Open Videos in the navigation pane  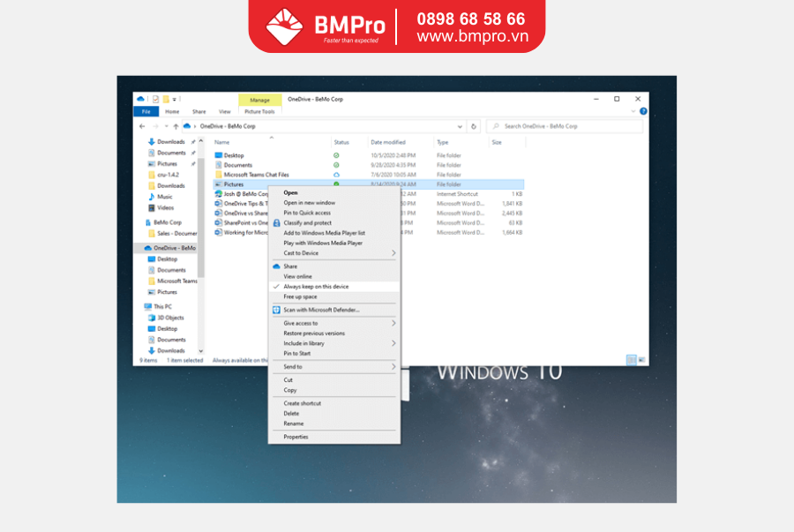point(165,208)
